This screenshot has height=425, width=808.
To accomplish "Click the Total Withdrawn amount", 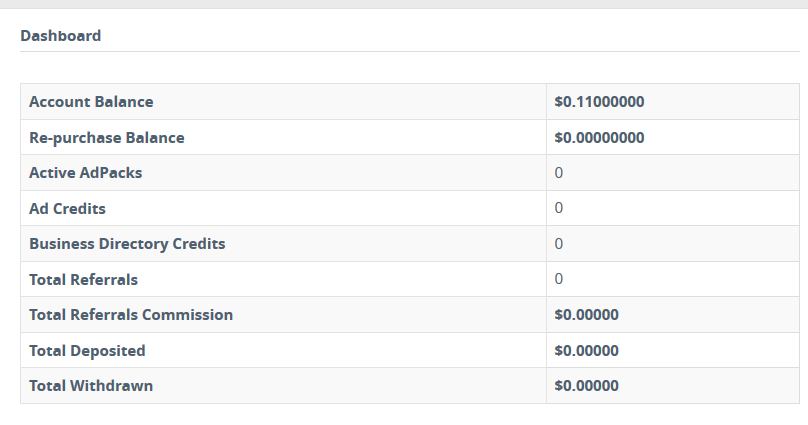I will [587, 386].
